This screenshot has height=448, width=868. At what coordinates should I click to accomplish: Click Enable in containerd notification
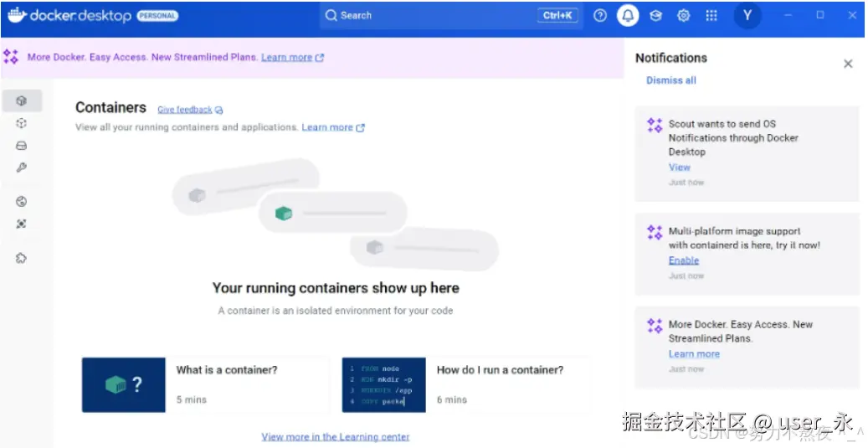pyautogui.click(x=684, y=260)
